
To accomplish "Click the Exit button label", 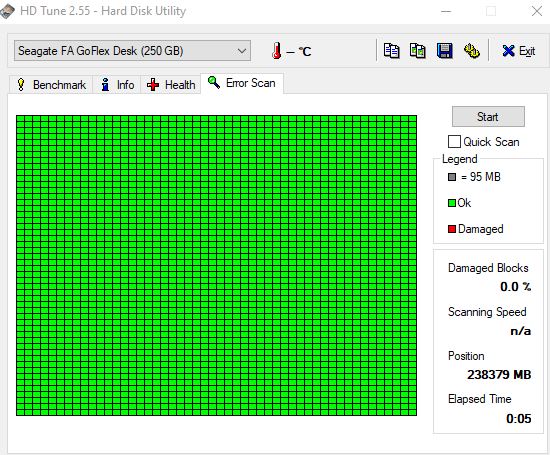I will tap(527, 51).
